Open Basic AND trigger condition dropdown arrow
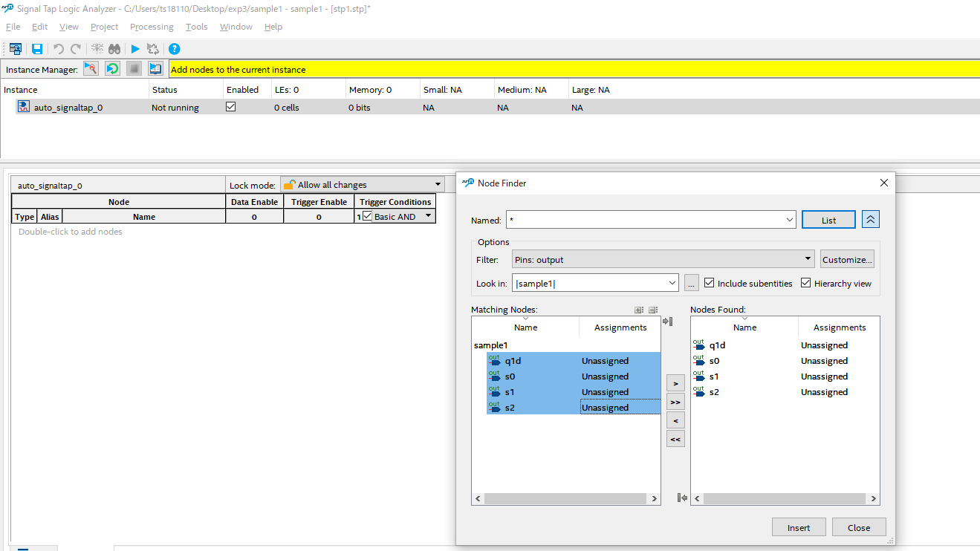 point(428,216)
